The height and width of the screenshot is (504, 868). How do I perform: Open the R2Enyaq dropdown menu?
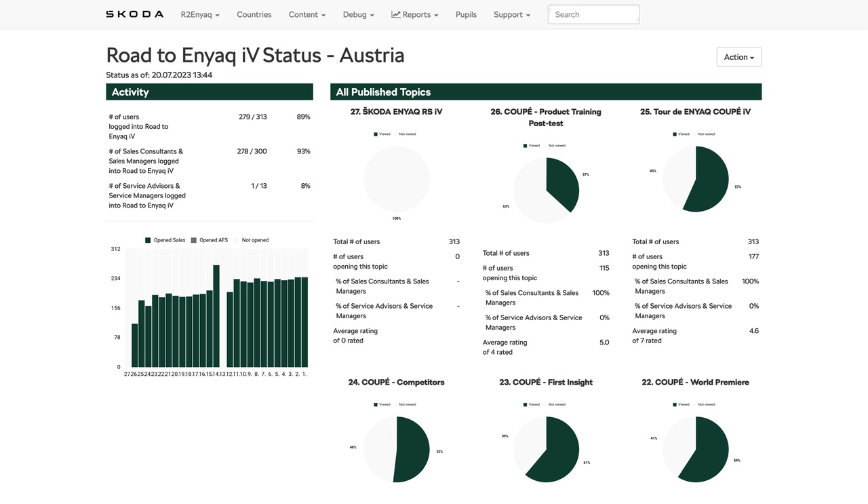click(x=200, y=14)
